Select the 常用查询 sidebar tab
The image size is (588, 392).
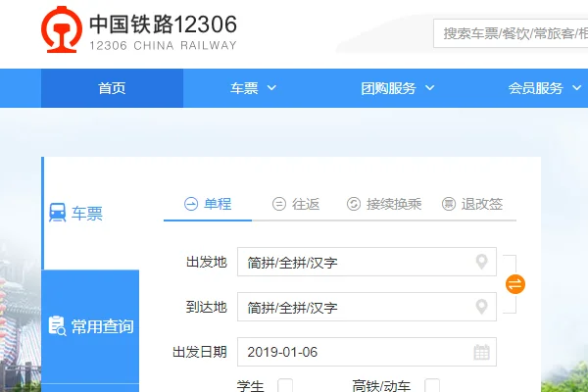[x=90, y=326]
